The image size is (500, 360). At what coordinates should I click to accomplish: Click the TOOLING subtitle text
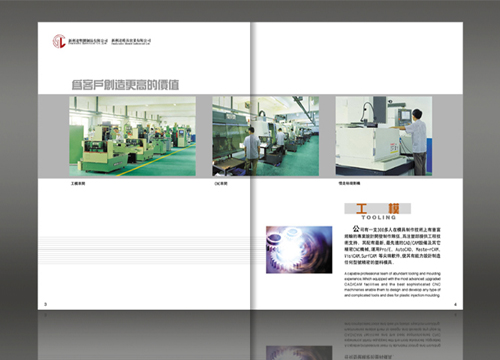point(379,217)
